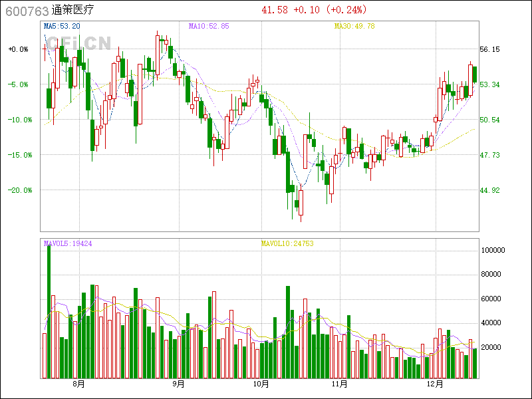The height and width of the screenshot is (399, 532).
Task: Click the 100000 volume axis label
Action: coord(495,250)
